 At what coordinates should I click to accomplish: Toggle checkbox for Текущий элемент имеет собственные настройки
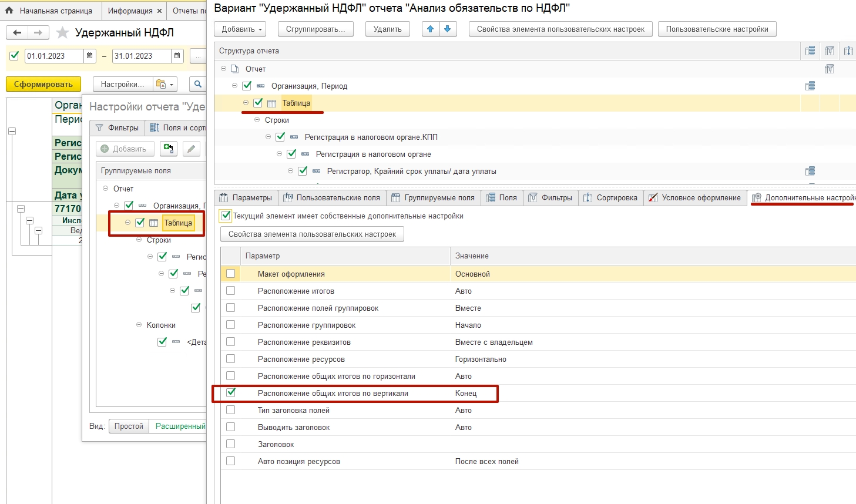tap(226, 216)
